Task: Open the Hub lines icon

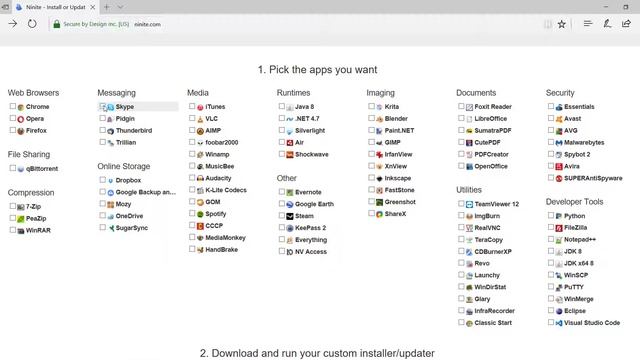Action: click(588, 24)
